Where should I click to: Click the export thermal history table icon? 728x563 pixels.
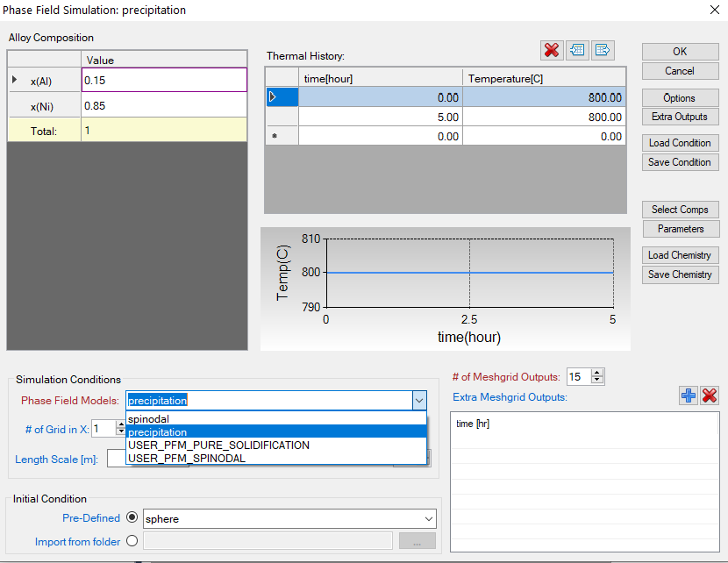point(603,50)
